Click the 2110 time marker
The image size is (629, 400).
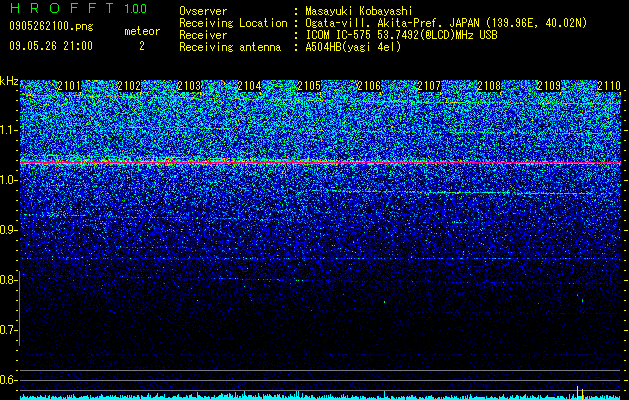coord(609,86)
